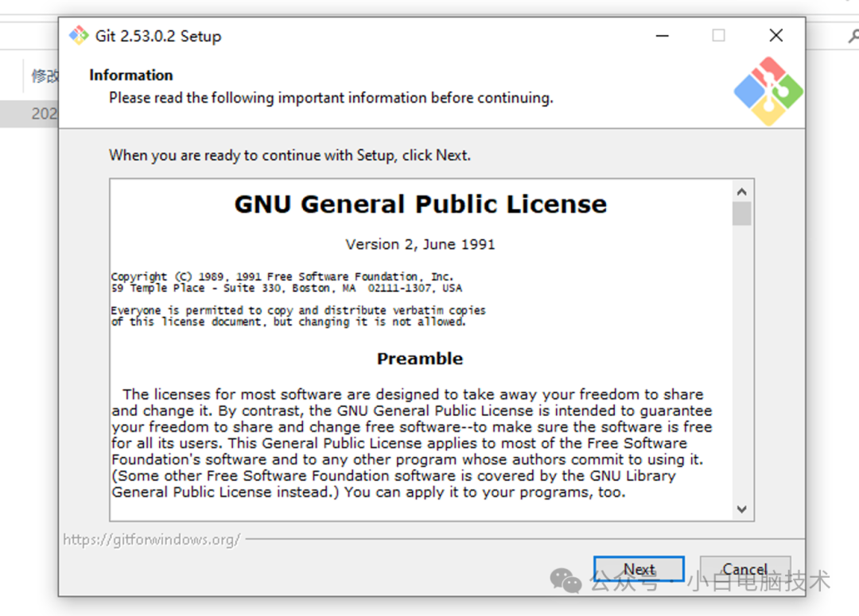Click the maximize button in title bar
859x616 pixels.
pos(719,36)
